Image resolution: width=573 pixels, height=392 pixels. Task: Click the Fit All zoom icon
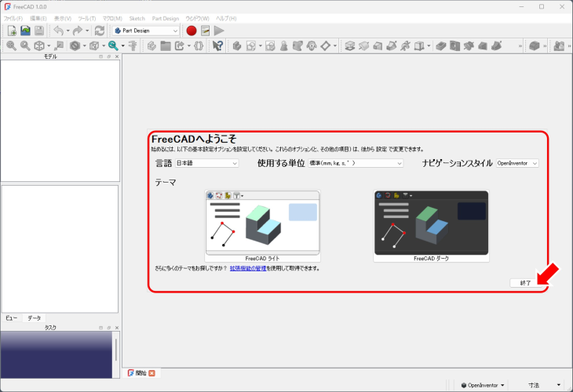pyautogui.click(x=11, y=46)
